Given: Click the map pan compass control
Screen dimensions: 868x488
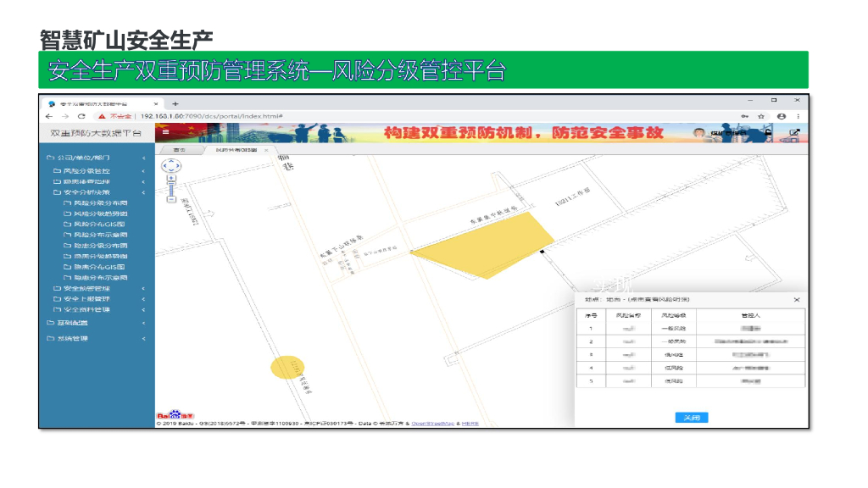Looking at the screenshot, I should pyautogui.click(x=171, y=164).
